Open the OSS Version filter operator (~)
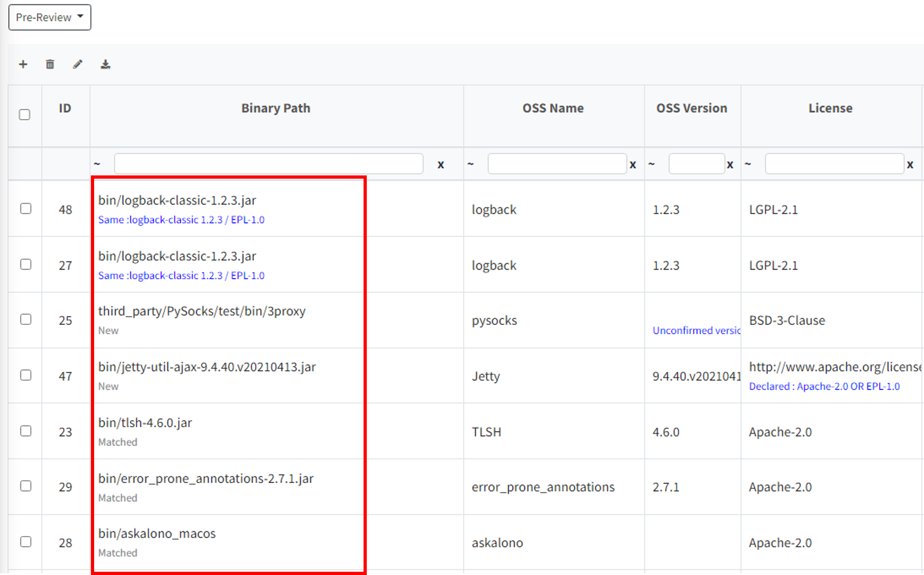924x575 pixels. coord(651,164)
